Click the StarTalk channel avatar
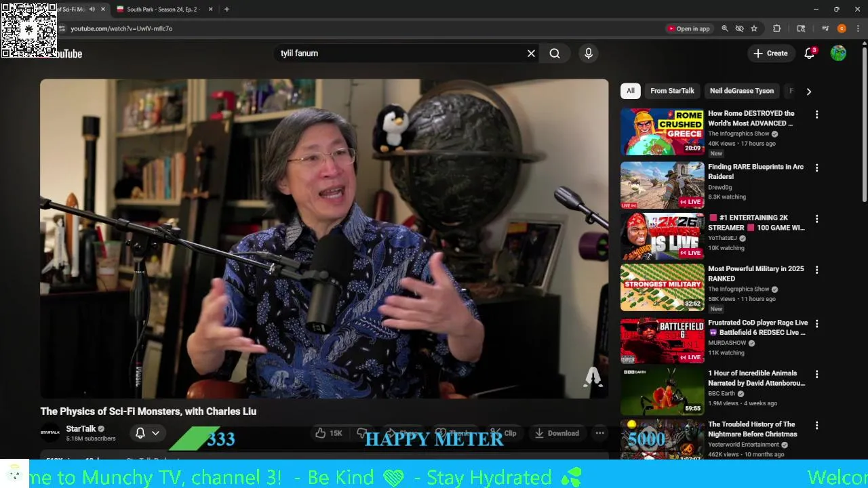Viewport: 868px width, 488px height. point(50,433)
